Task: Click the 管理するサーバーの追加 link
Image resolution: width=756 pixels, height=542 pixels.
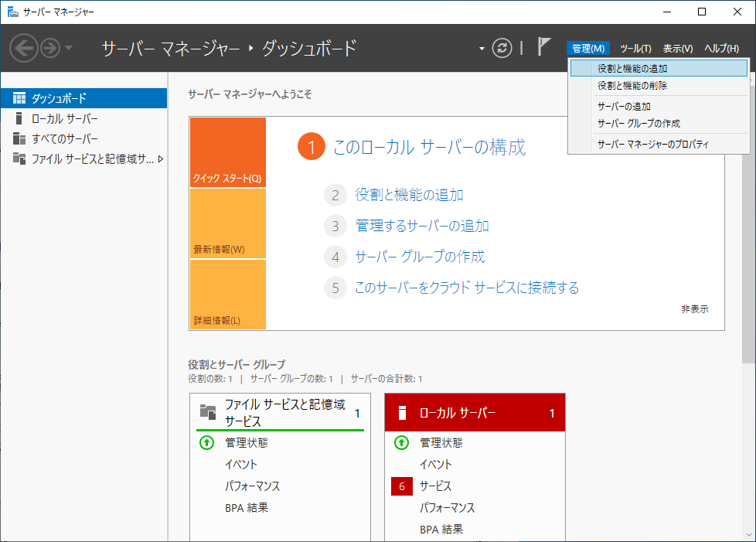Action: tap(422, 226)
